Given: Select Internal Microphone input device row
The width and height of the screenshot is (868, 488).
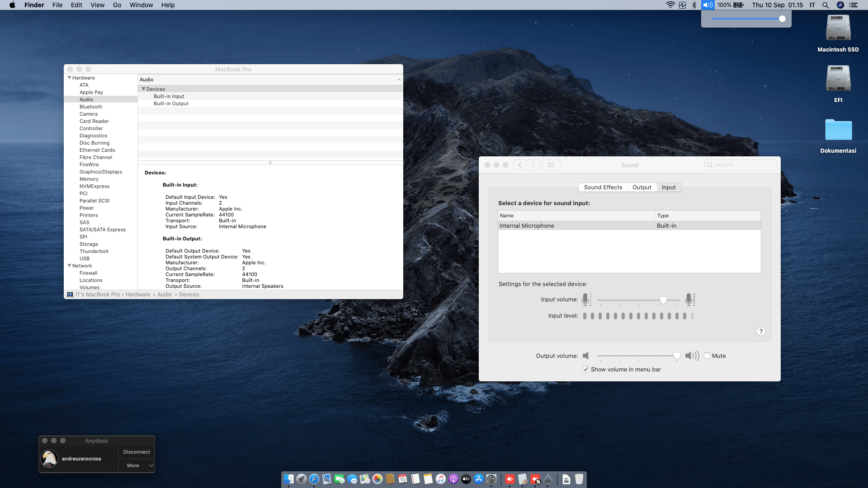Looking at the screenshot, I should click(x=629, y=225).
